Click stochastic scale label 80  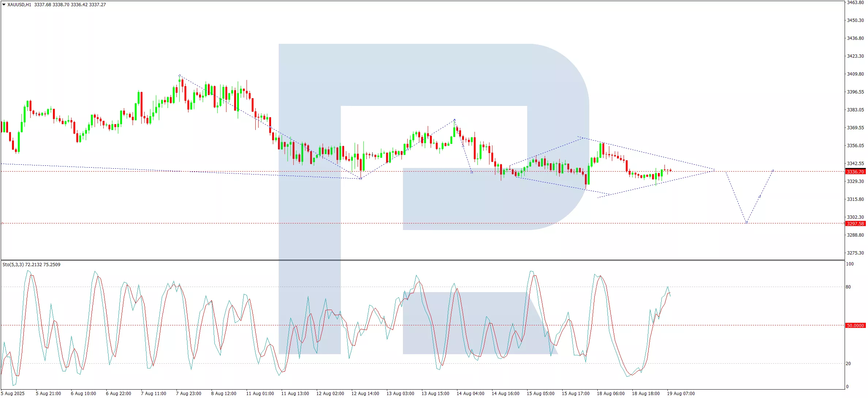(848, 287)
